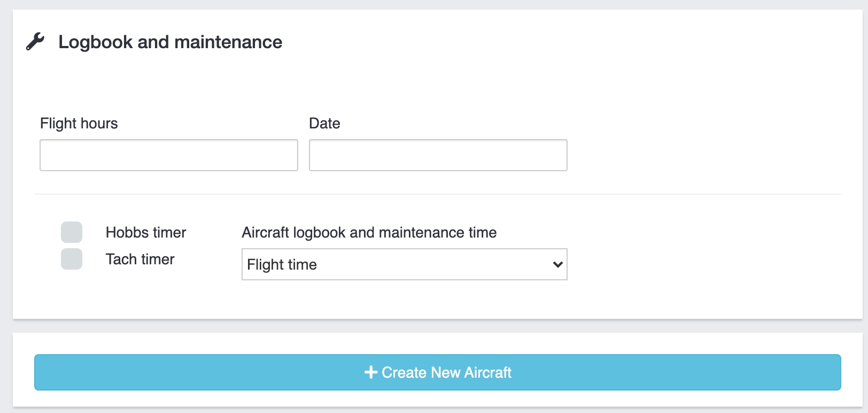The width and height of the screenshot is (868, 413).
Task: Click the Date field label
Action: click(x=324, y=124)
